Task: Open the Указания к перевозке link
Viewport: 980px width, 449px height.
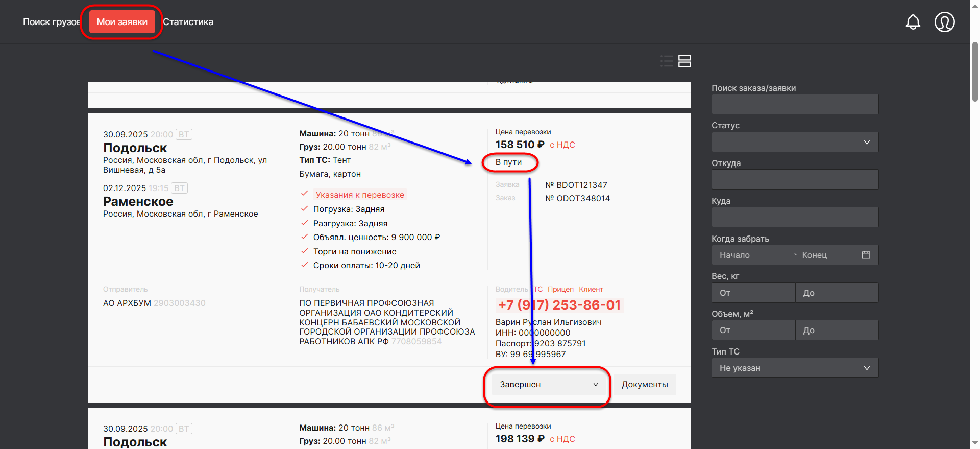Action: (360, 195)
